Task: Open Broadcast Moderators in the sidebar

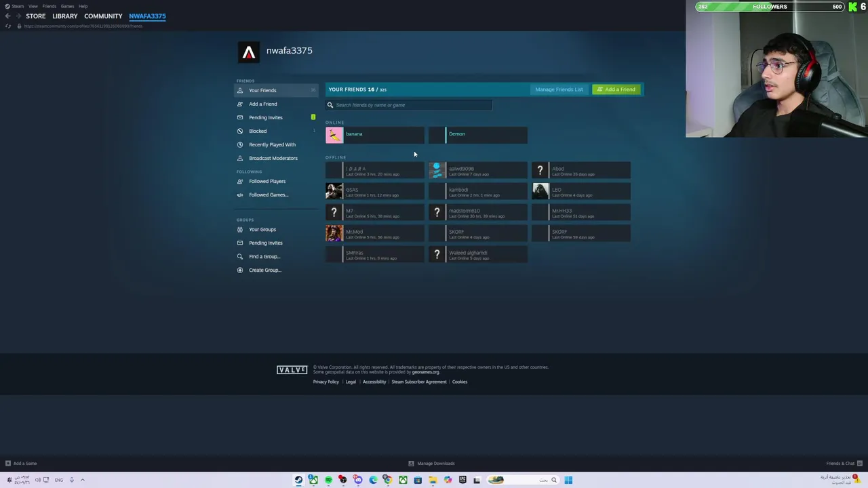Action: pyautogui.click(x=276, y=158)
